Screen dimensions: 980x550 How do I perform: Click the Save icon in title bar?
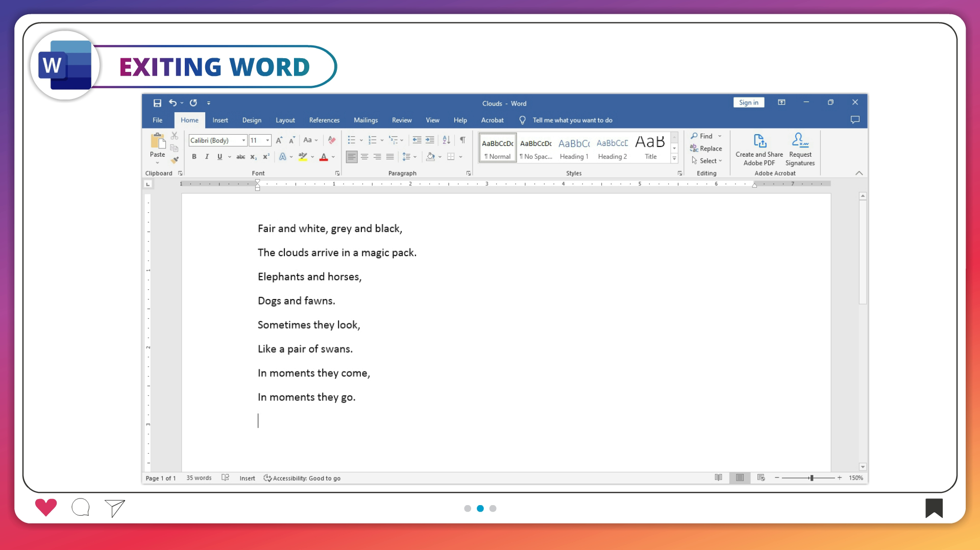click(157, 103)
